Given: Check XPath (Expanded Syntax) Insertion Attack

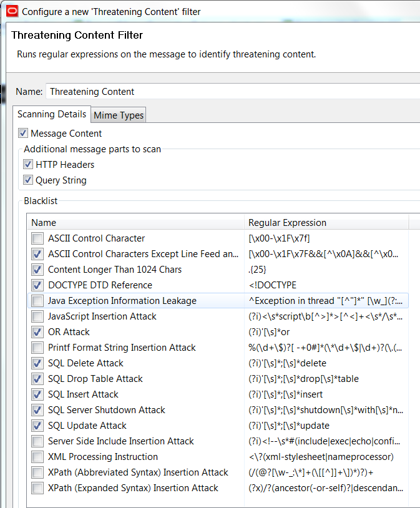Looking at the screenshot, I should click(38, 488).
